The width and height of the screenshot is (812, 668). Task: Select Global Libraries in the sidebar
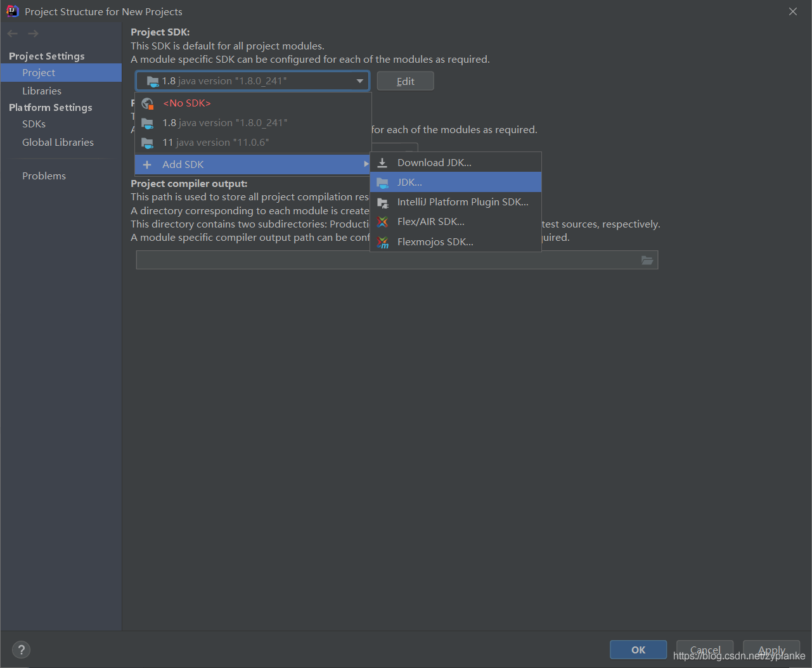tap(58, 142)
